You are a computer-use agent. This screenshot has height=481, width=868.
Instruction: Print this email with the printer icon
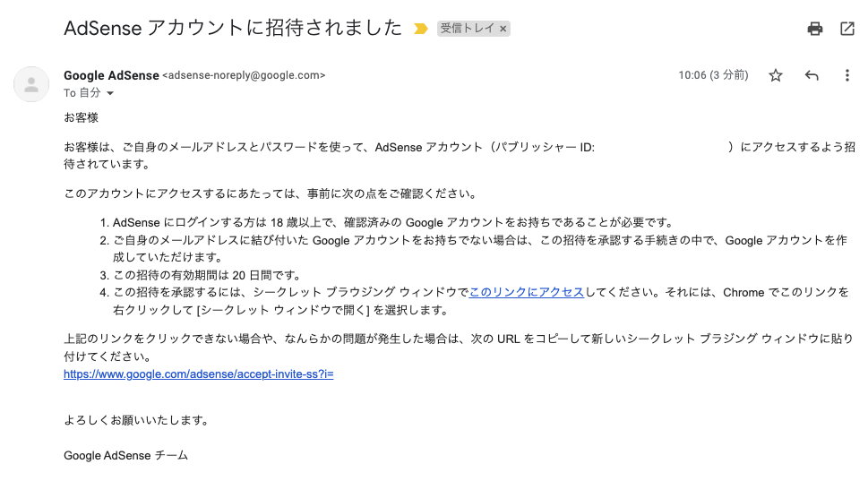pyautogui.click(x=815, y=29)
